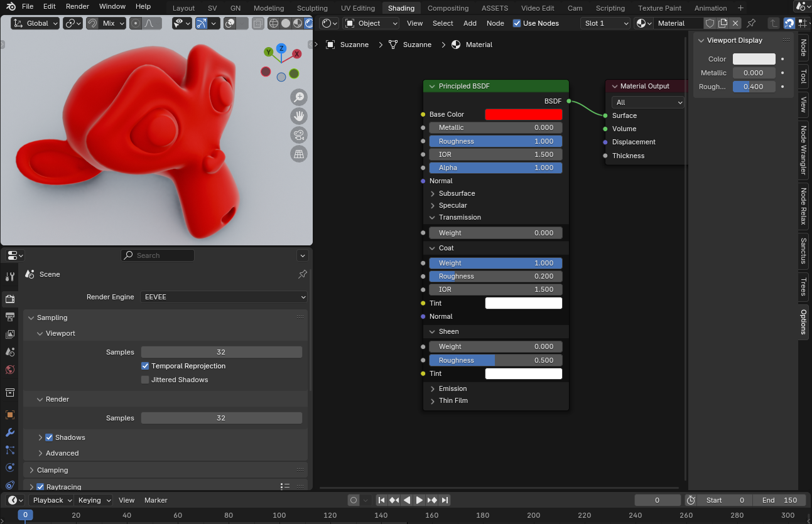Click the Marker menu in timeline
Screen dimensions: 812x524
tap(156, 500)
